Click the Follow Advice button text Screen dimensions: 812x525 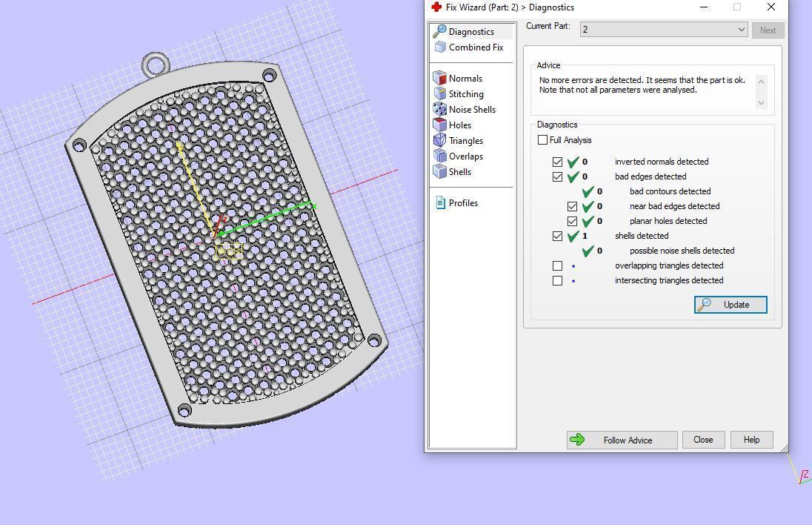pyautogui.click(x=628, y=440)
